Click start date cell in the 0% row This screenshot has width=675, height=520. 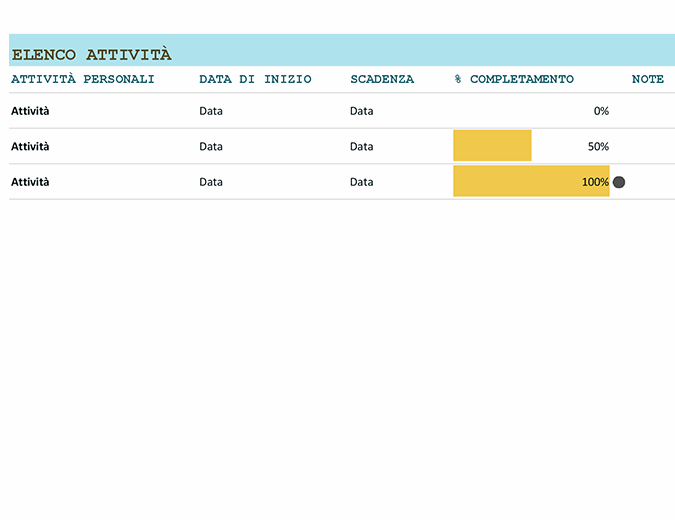pyautogui.click(x=211, y=111)
